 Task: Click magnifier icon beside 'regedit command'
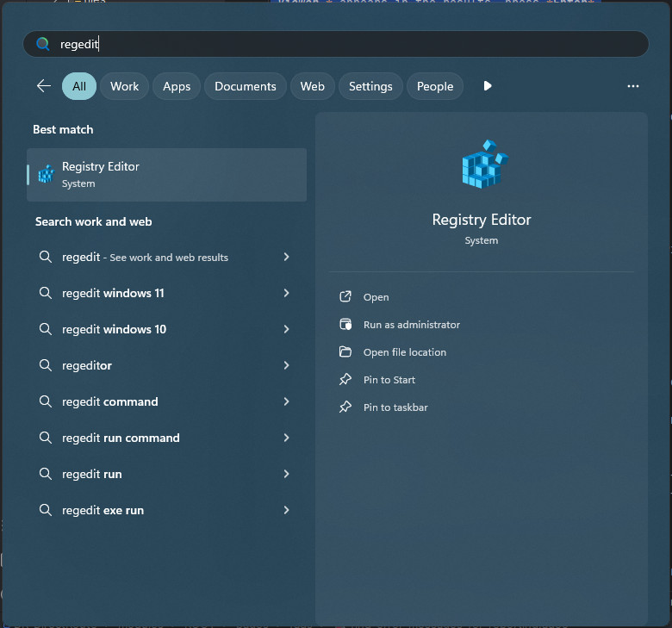46,401
